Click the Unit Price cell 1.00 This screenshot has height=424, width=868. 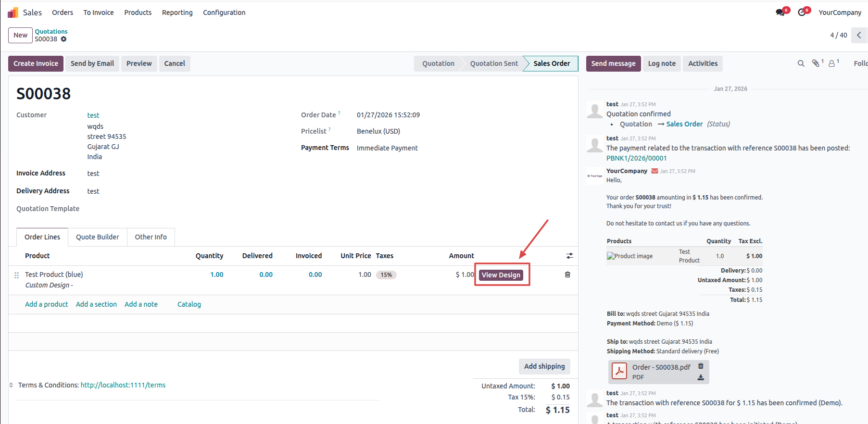click(x=365, y=274)
